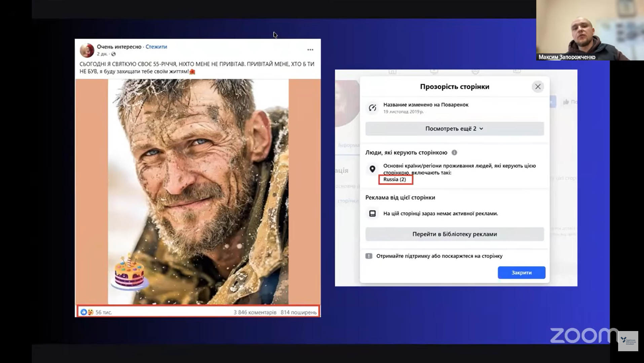The width and height of the screenshot is (644, 363).
Task: Click the globe privacy icon under page name
Action: 113,54
